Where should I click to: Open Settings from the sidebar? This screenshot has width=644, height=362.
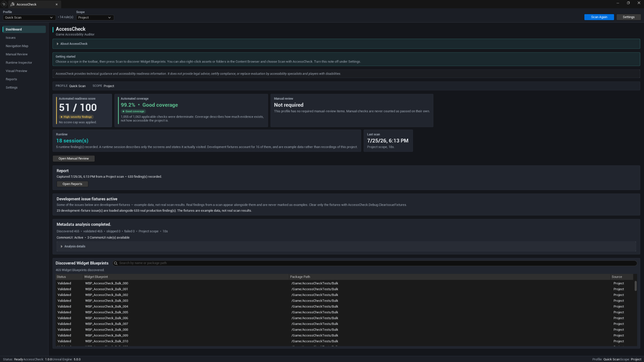(24, 88)
